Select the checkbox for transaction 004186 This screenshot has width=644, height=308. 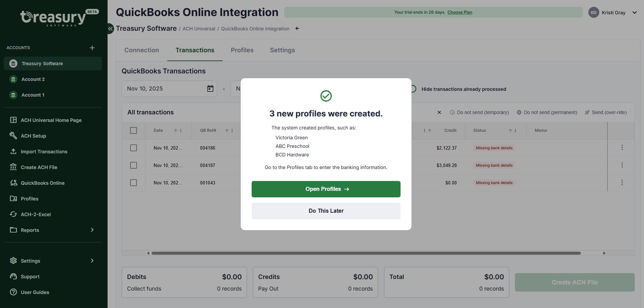133,148
